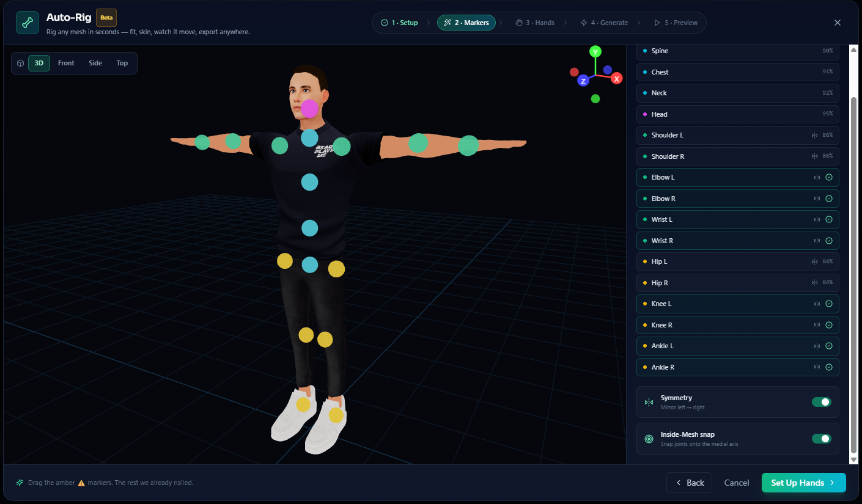Select the Hip L joint row
Viewport: 862px width, 504px height.
tap(738, 261)
